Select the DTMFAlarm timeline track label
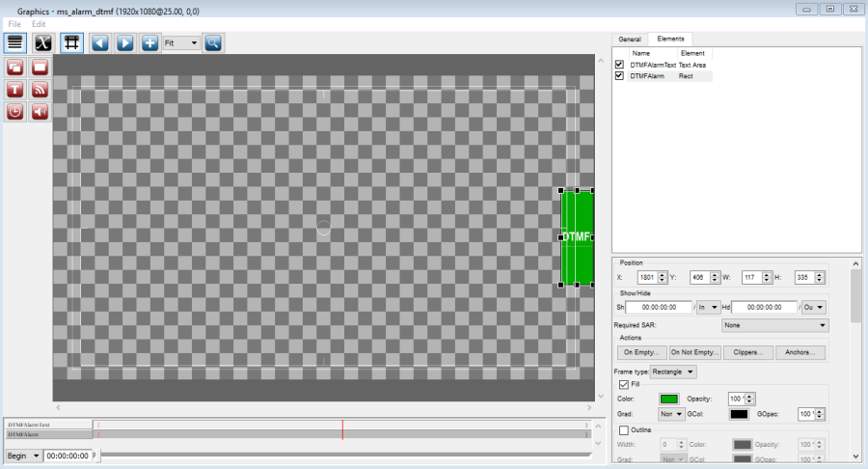Viewport: 868px width, 469px height. coord(49,434)
